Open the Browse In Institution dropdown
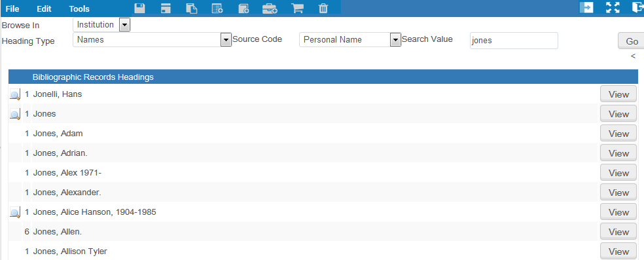The width and height of the screenshot is (644, 260). click(x=124, y=25)
